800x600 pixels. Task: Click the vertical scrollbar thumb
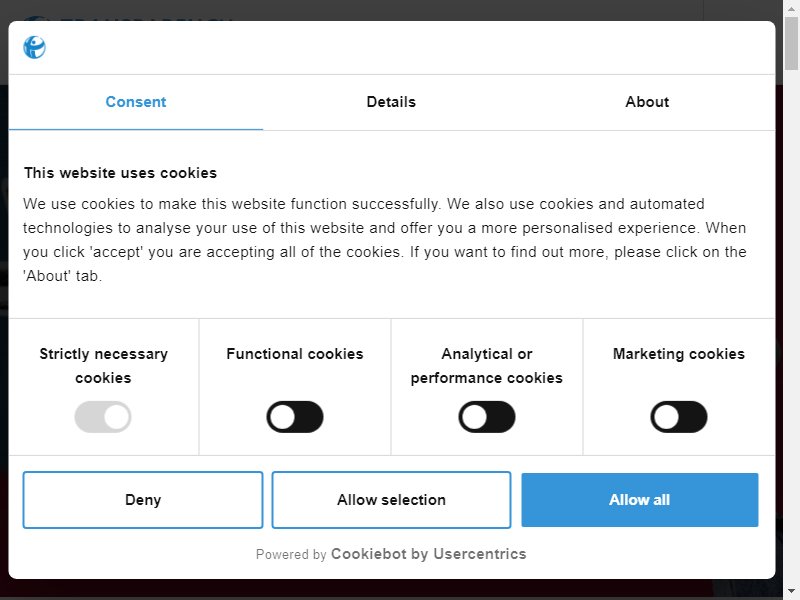coord(791,43)
